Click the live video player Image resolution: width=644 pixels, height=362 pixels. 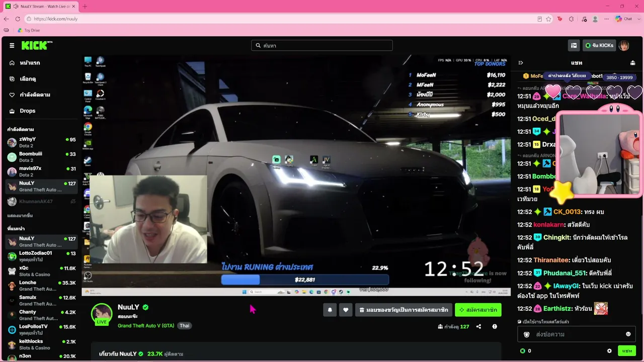coord(296,175)
